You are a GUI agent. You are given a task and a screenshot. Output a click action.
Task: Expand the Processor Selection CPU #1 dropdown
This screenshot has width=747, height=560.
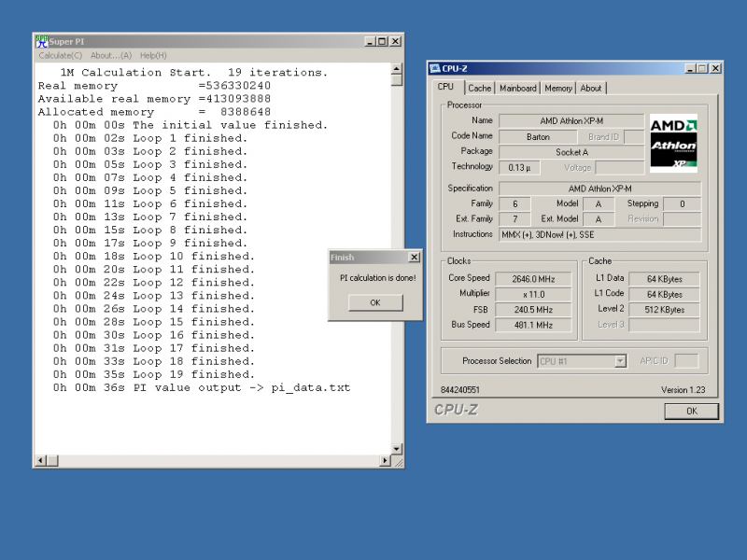click(x=620, y=361)
